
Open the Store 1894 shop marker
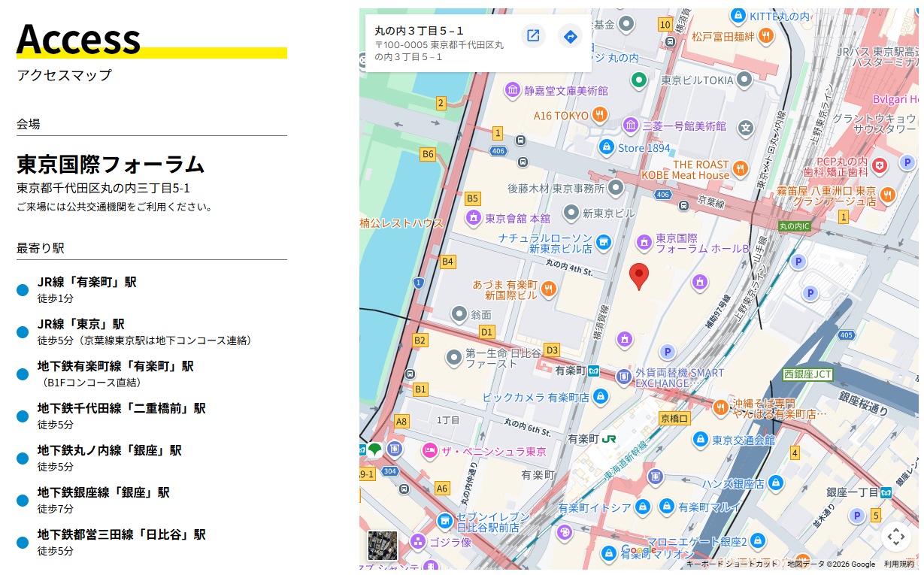tap(606, 147)
